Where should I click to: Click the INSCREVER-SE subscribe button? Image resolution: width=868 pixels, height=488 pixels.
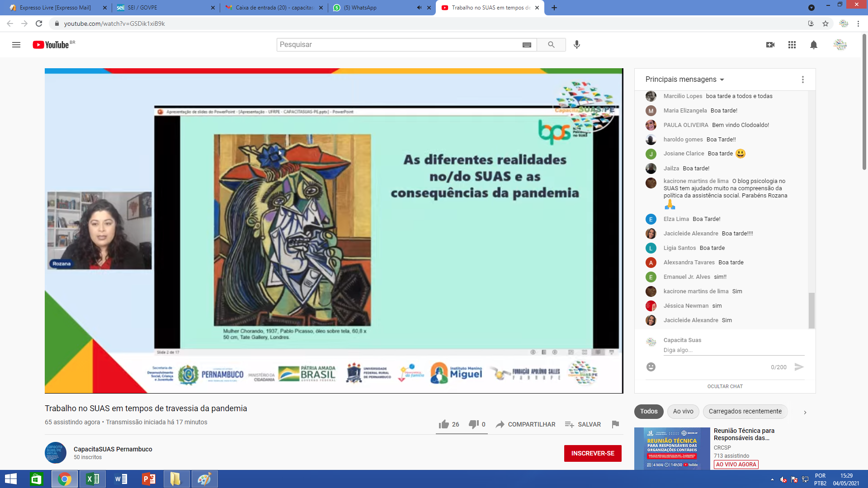click(593, 453)
